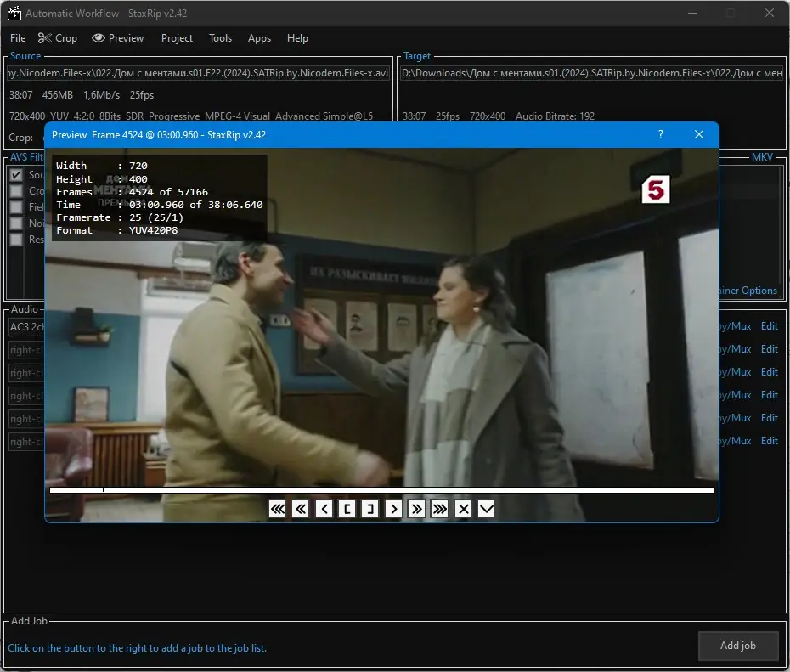790x672 pixels.
Task: Set cut range end bracket button
Action: [370, 509]
